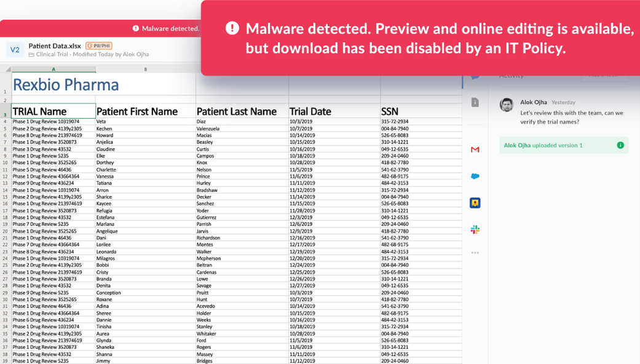
Task: Open the Gmail integration icon
Action: pyautogui.click(x=475, y=150)
